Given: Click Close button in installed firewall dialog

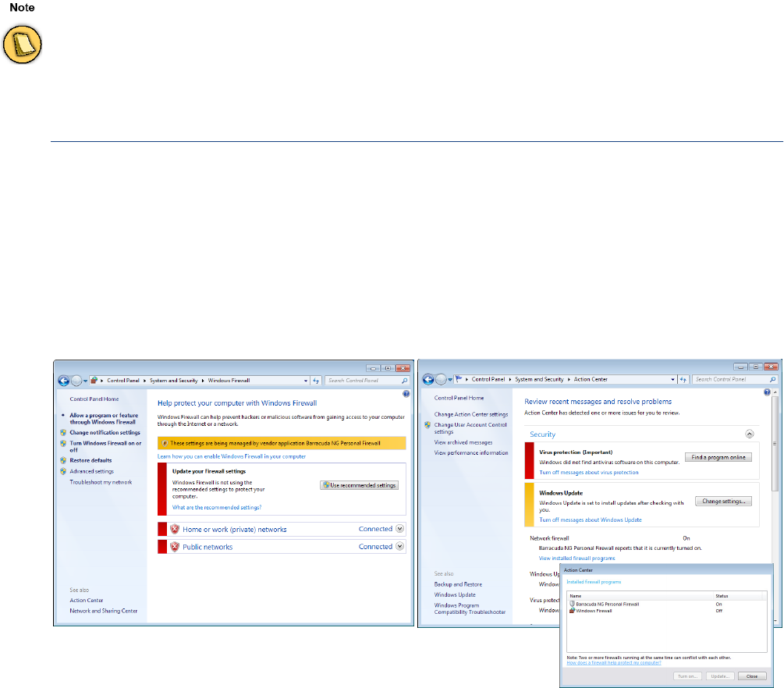Looking at the screenshot, I should point(752,676).
